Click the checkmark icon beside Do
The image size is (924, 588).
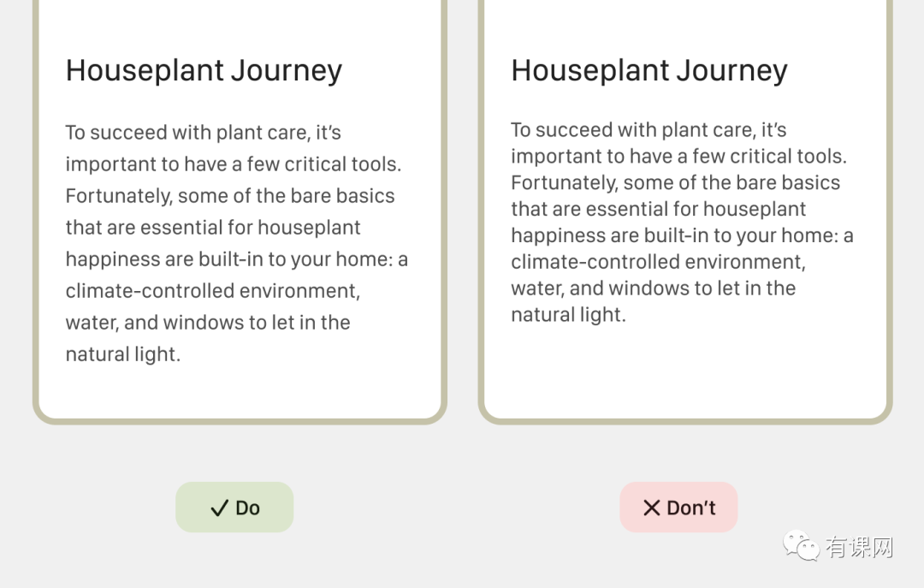pos(219,508)
